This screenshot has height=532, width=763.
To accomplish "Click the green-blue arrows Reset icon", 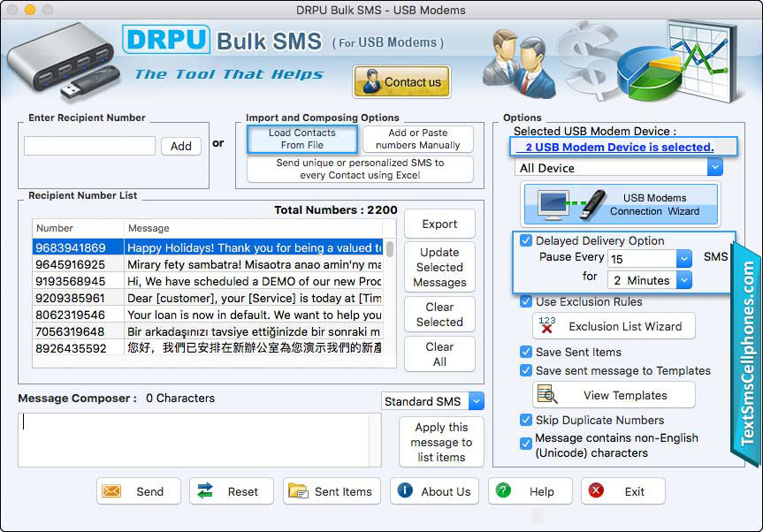I will point(205,490).
